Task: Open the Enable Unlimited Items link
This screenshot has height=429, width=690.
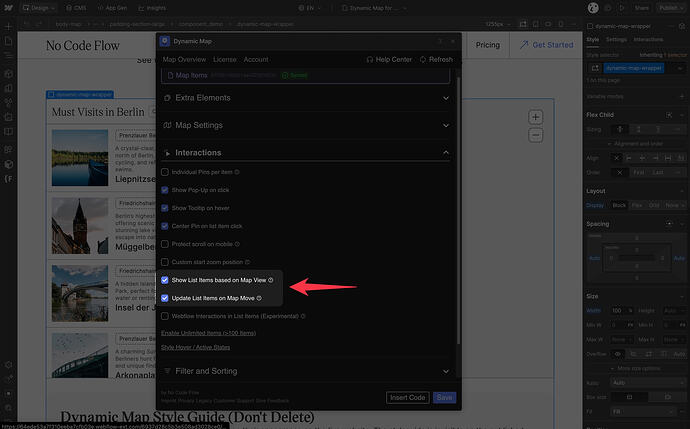Action: (209, 333)
